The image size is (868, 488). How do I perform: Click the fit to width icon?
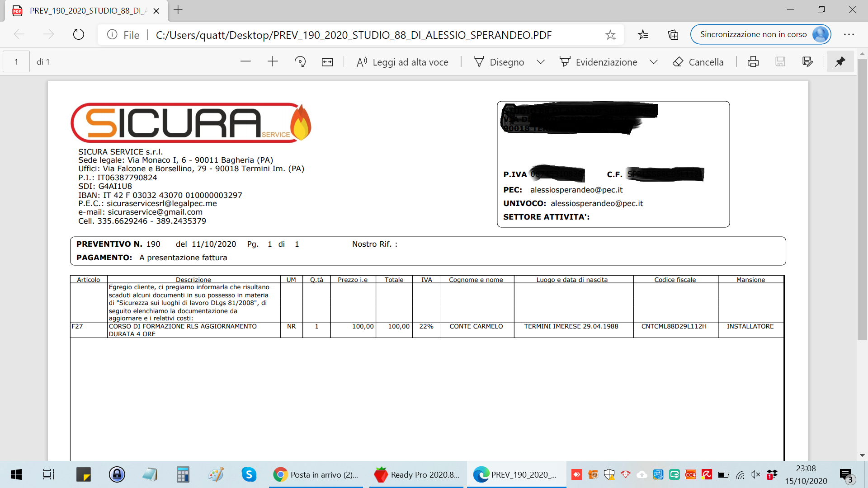[x=327, y=62]
